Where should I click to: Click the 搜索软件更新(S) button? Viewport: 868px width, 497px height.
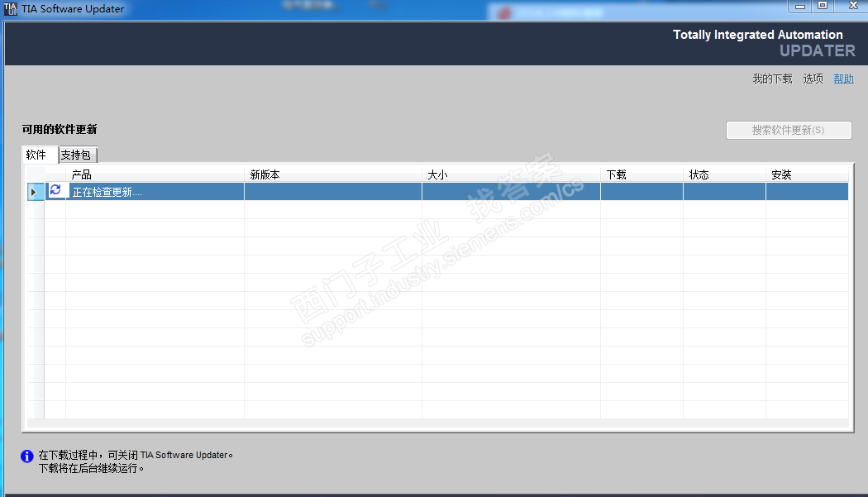pyautogui.click(x=789, y=130)
